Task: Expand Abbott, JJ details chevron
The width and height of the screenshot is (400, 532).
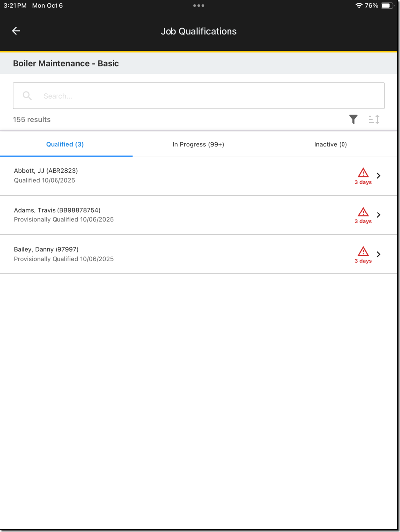Action: coord(379,176)
